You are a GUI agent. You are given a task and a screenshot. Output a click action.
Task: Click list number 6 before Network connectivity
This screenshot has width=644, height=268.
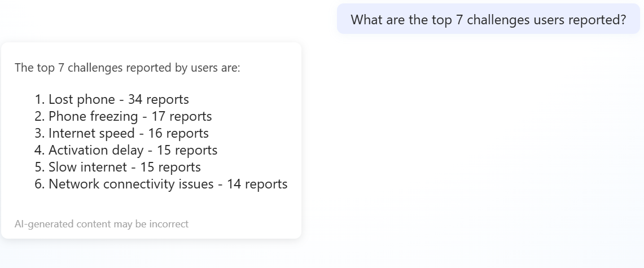point(39,184)
